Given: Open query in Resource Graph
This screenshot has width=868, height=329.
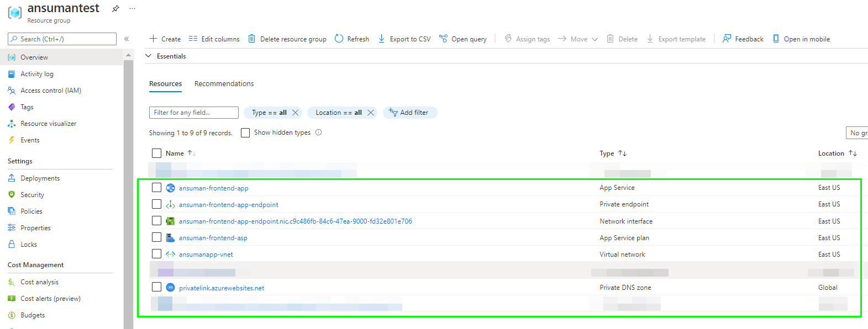Looking at the screenshot, I should coord(462,39).
